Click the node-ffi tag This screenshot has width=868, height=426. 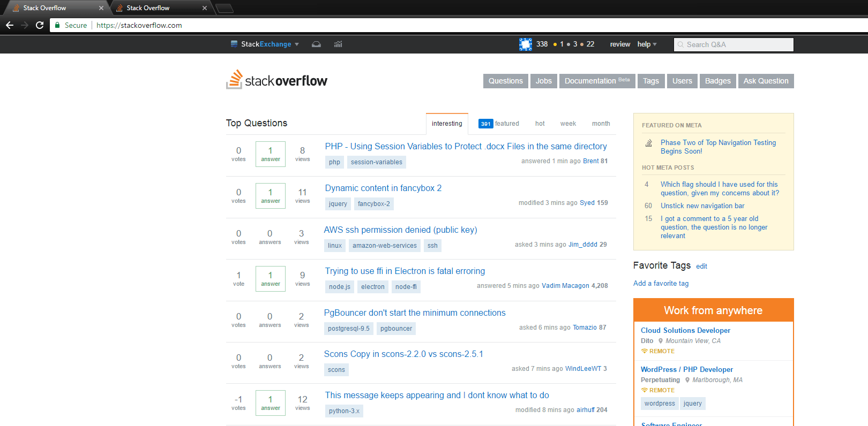[x=406, y=287]
